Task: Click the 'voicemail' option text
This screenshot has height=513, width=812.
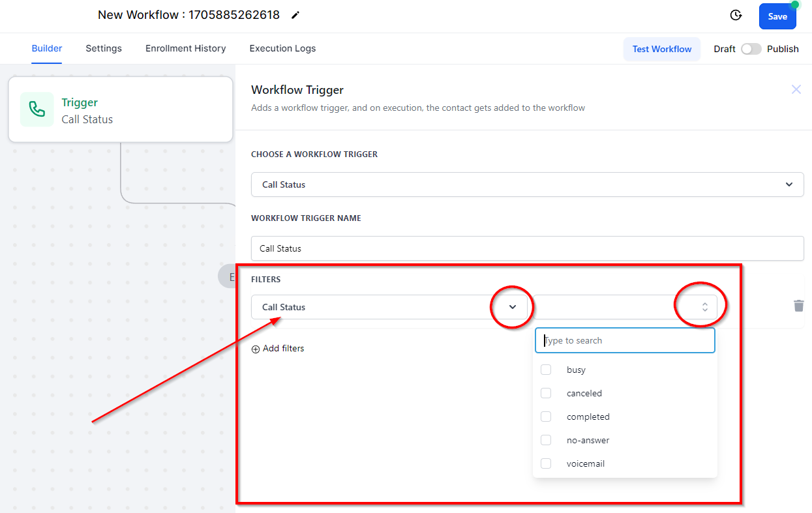Action: pos(586,463)
